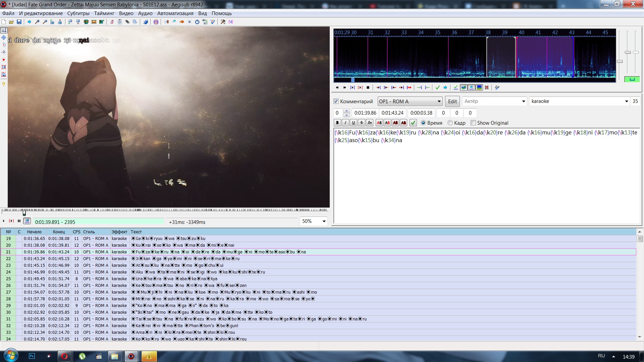Click the Save subtitles floppy icon
Screen dimensions: 644x362
19,22
